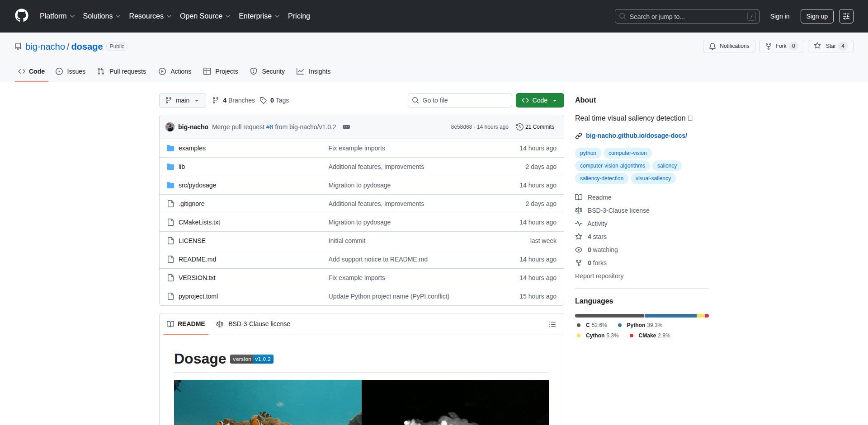Viewport: 868px width, 425px height.
Task: Focus the Search or jump to field
Action: [687, 16]
